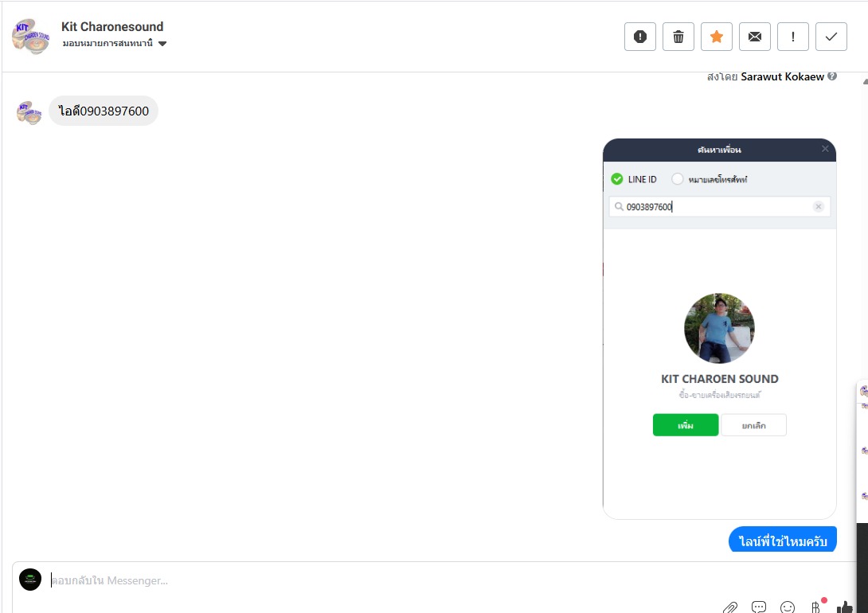Mark as unread envelope icon
This screenshot has height=613, width=868.
pyautogui.click(x=754, y=37)
